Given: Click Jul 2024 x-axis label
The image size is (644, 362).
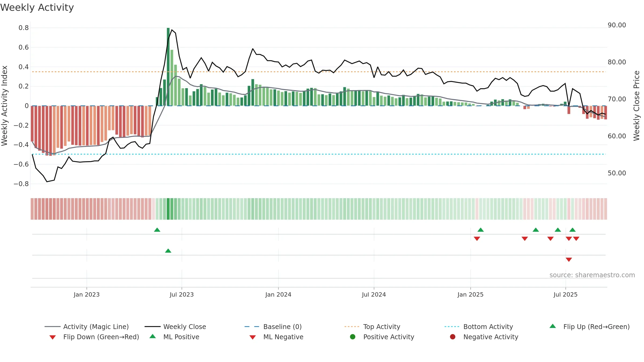Looking at the screenshot, I should click(x=374, y=294).
